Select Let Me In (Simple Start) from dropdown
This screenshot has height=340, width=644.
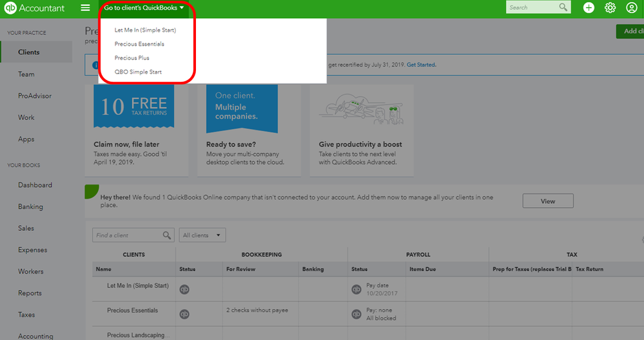[x=145, y=30]
